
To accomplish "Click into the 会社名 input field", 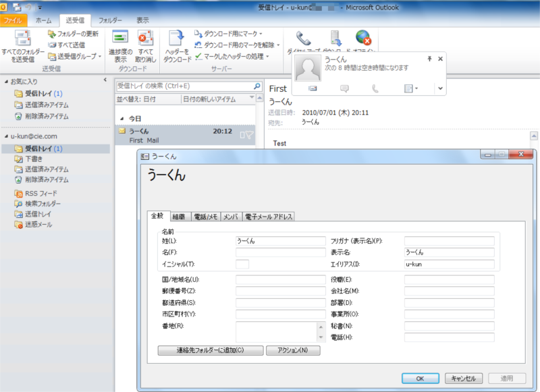I will coord(449,291).
